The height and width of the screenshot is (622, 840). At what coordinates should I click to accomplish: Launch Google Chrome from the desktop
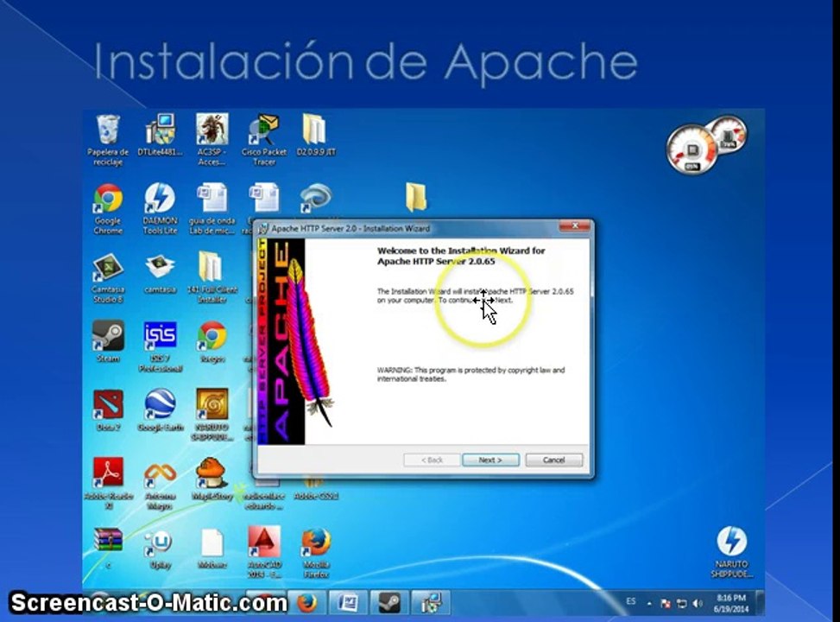(x=108, y=208)
